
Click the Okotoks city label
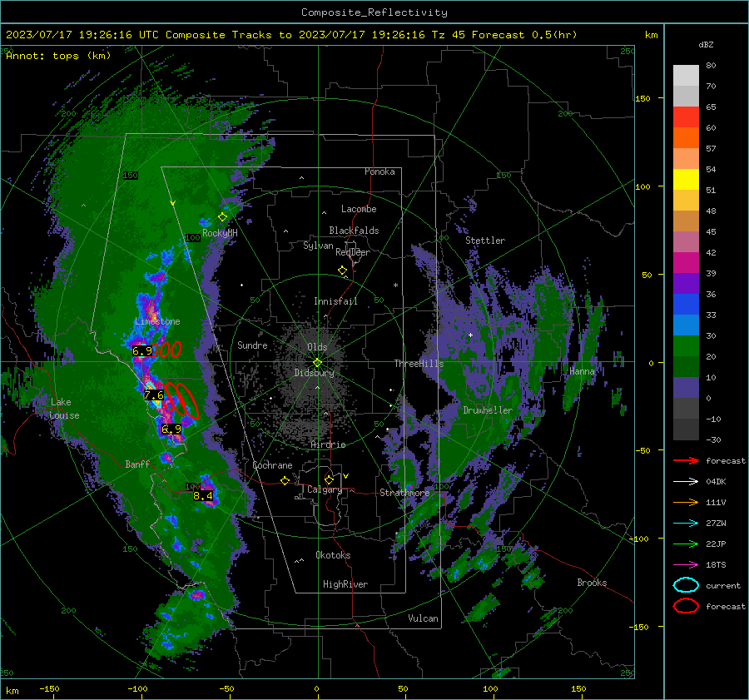coord(333,555)
